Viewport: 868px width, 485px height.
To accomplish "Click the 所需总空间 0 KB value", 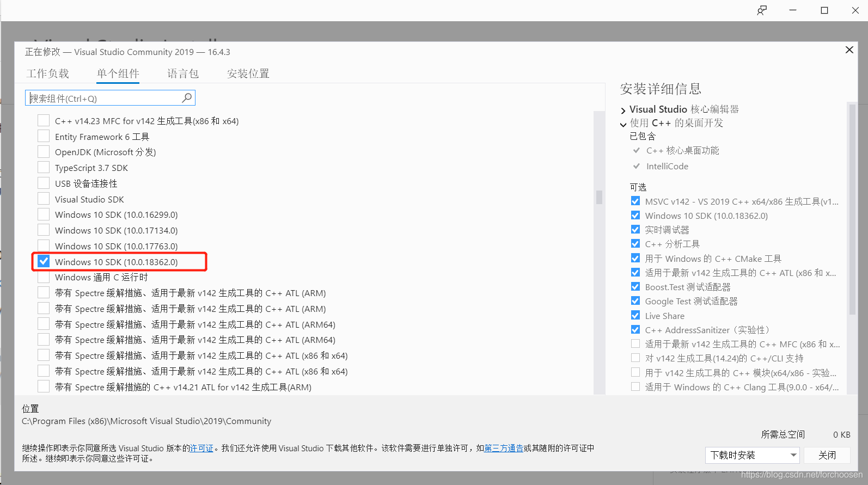I will point(841,434).
